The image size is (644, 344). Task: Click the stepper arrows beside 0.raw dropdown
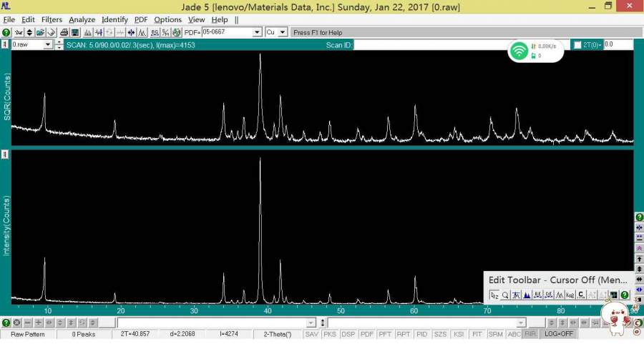59,45
